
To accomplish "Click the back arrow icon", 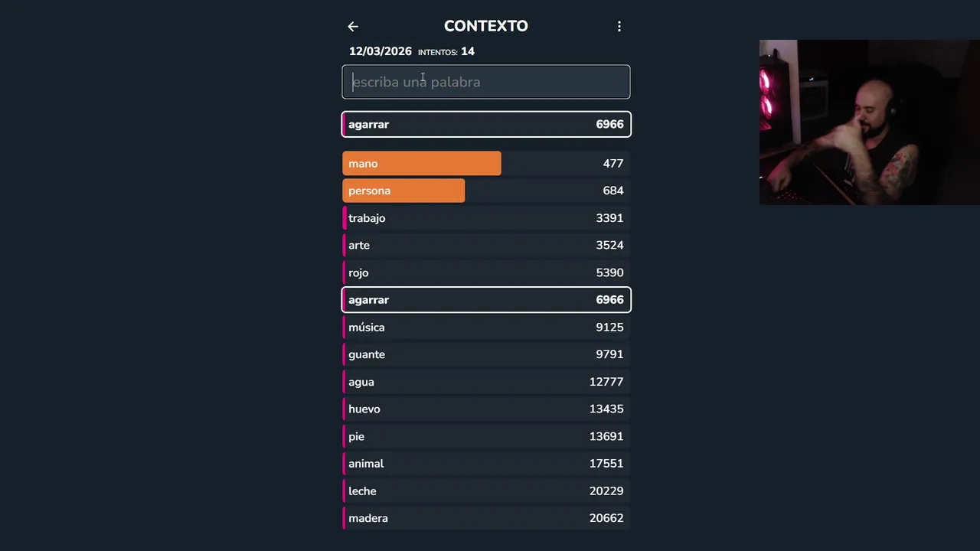I will click(x=353, y=27).
